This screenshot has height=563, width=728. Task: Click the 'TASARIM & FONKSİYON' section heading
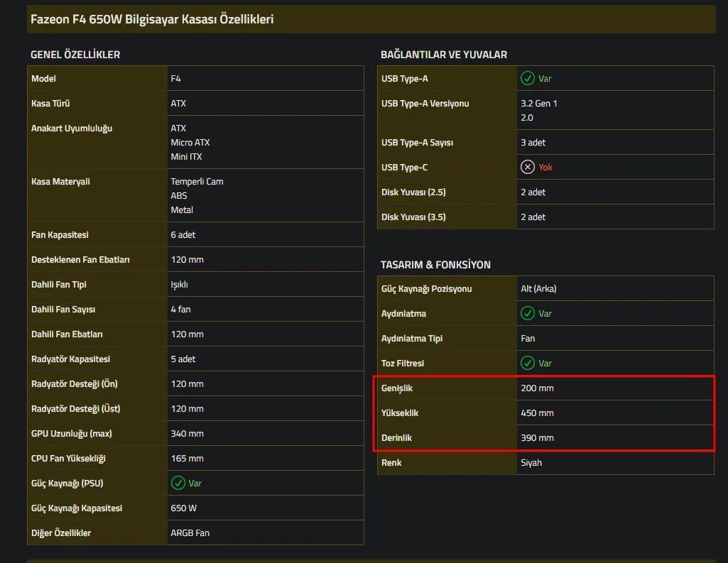click(x=435, y=265)
